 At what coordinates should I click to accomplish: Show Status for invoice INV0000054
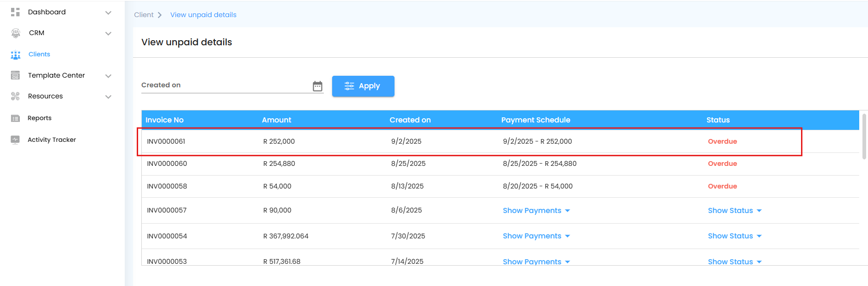click(x=734, y=236)
